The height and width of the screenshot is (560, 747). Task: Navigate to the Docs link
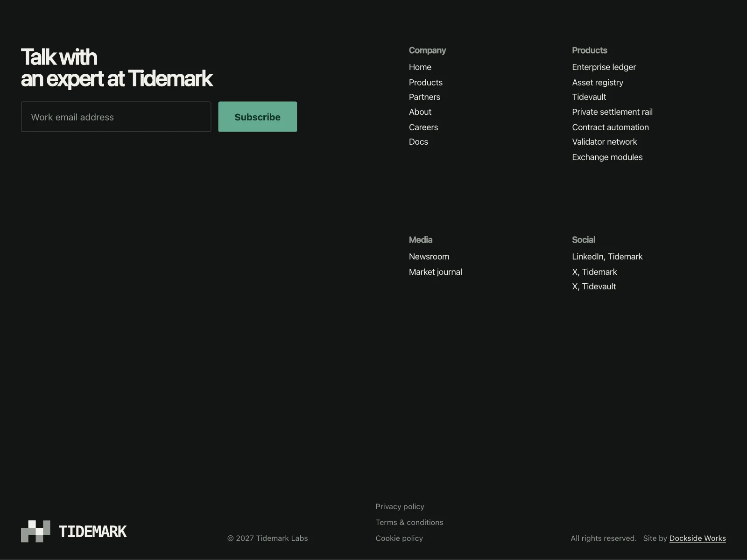(x=418, y=142)
